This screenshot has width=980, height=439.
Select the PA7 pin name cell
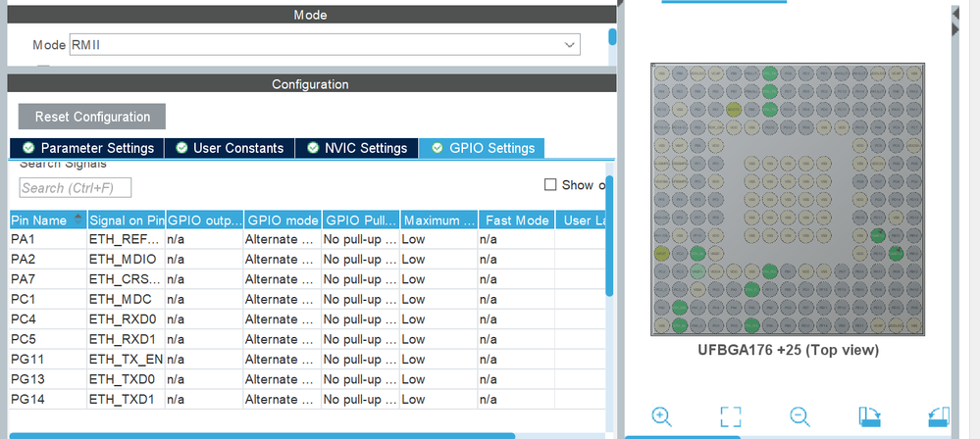[x=48, y=279]
